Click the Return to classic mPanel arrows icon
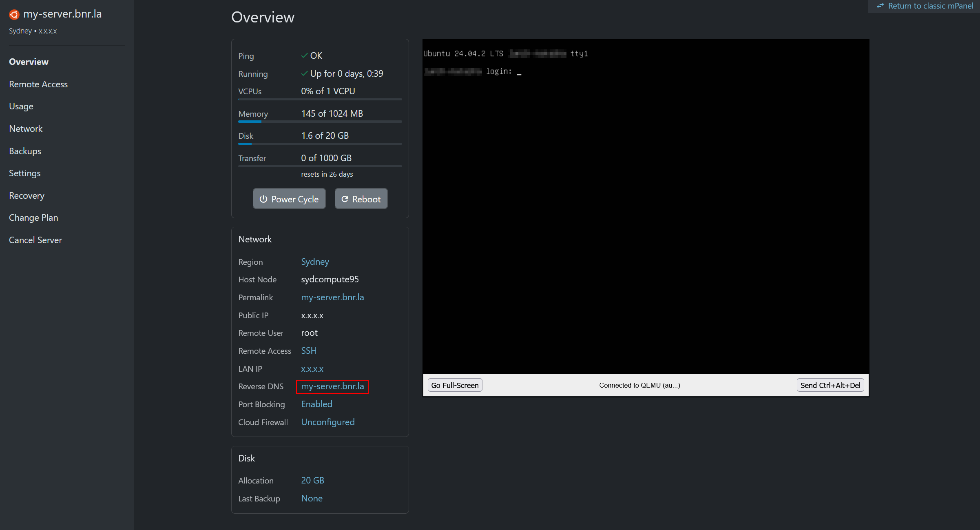 880,6
